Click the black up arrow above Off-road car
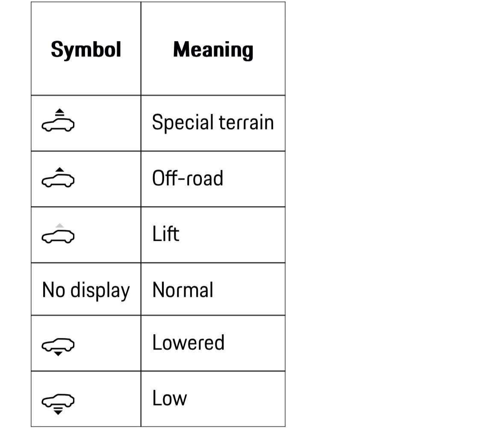 (60, 169)
